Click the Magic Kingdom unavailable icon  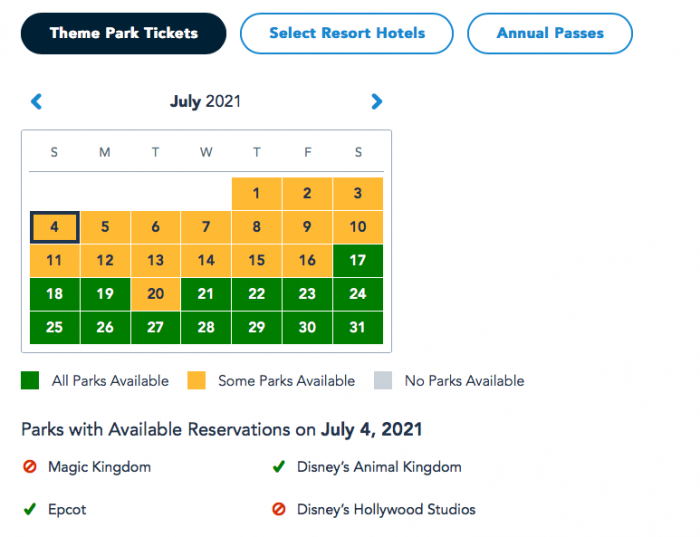(29, 467)
